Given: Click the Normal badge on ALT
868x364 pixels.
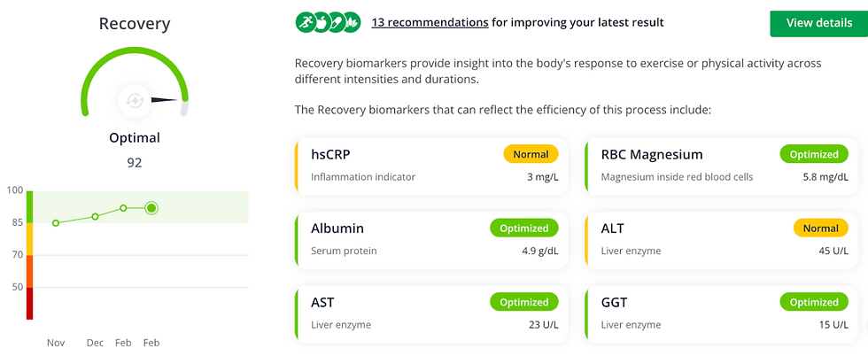Looking at the screenshot, I should tap(821, 228).
